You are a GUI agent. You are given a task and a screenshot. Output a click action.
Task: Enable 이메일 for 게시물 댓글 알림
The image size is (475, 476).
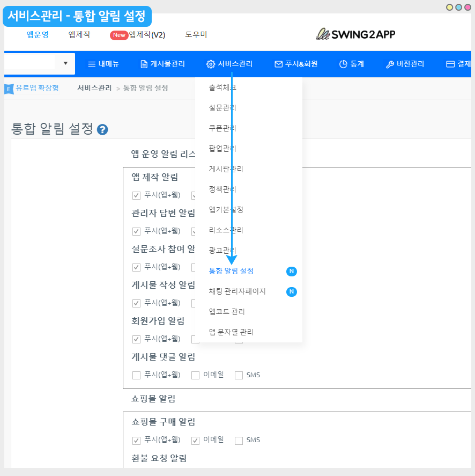pyautogui.click(x=195, y=375)
